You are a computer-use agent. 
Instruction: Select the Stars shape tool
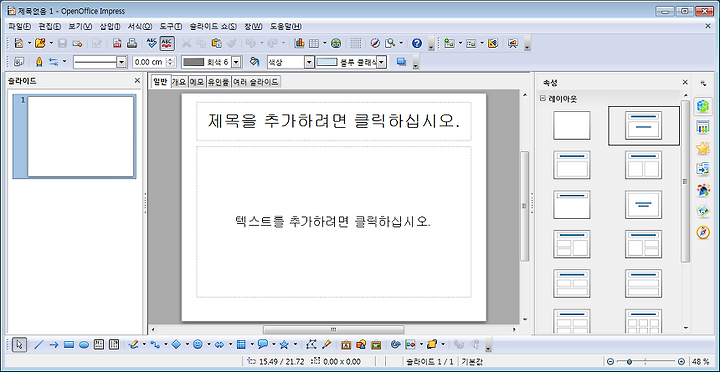click(x=284, y=344)
